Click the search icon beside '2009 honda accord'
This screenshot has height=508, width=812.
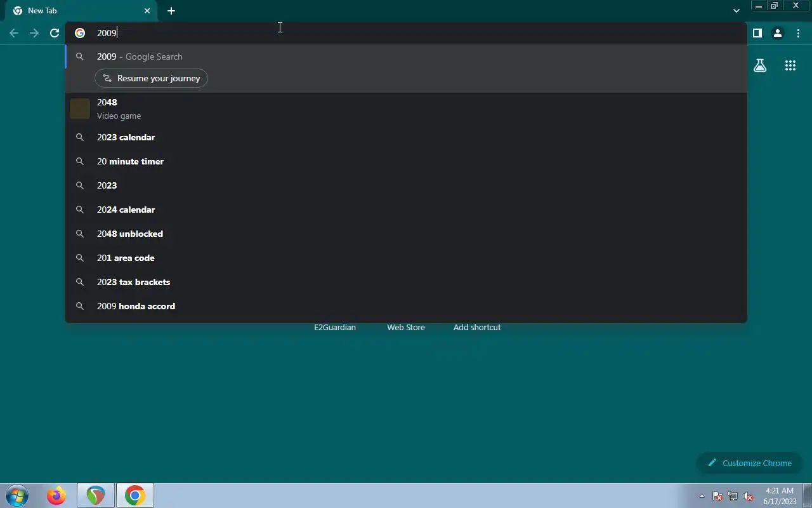tap(80, 306)
